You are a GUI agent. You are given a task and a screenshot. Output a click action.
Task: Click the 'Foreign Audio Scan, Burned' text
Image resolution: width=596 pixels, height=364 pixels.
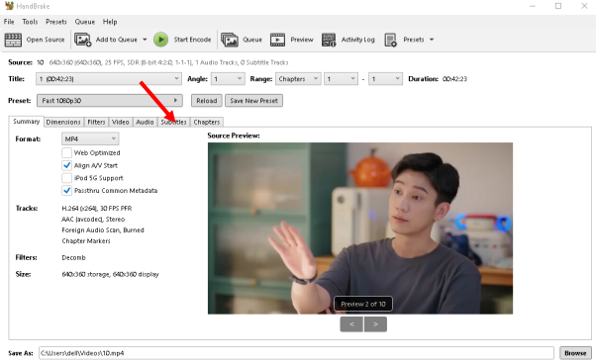tap(103, 230)
